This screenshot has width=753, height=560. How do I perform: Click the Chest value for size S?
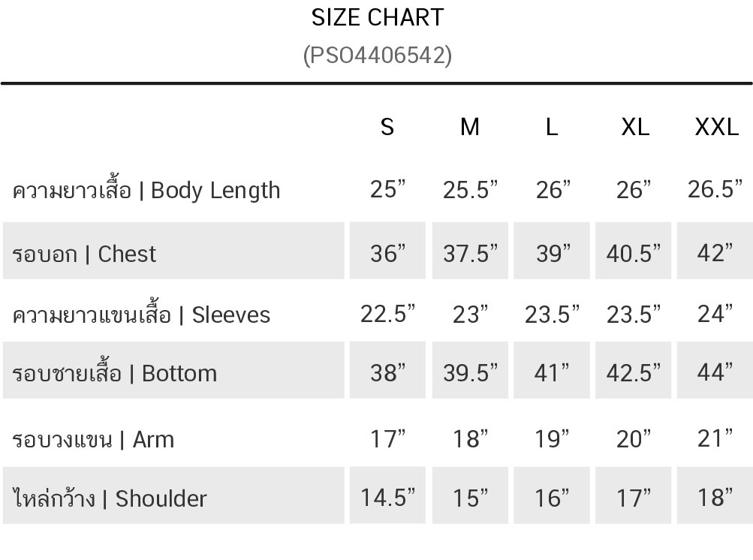387,253
